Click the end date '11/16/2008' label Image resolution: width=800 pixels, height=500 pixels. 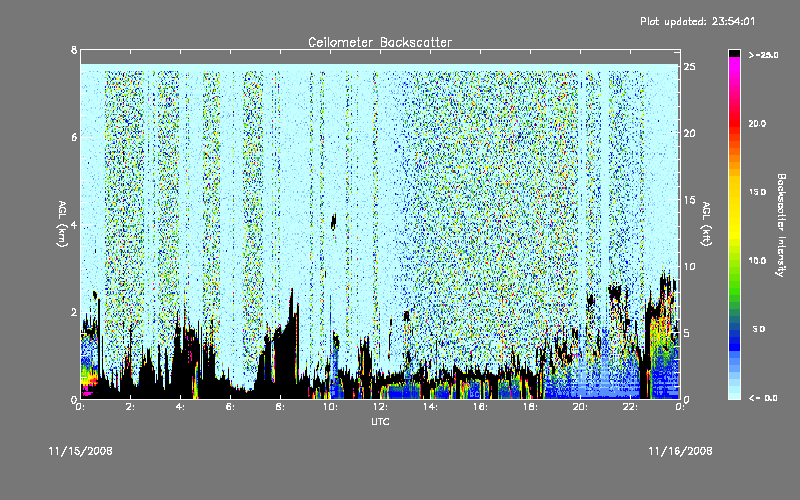coord(680,451)
